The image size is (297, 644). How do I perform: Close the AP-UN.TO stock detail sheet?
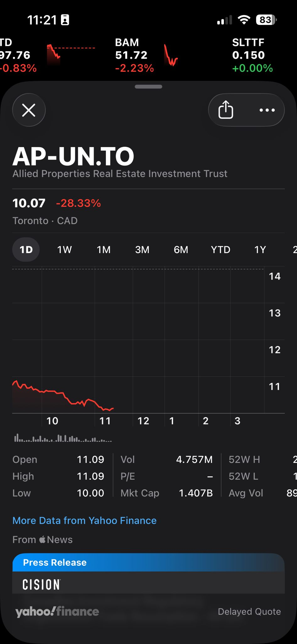click(x=29, y=110)
